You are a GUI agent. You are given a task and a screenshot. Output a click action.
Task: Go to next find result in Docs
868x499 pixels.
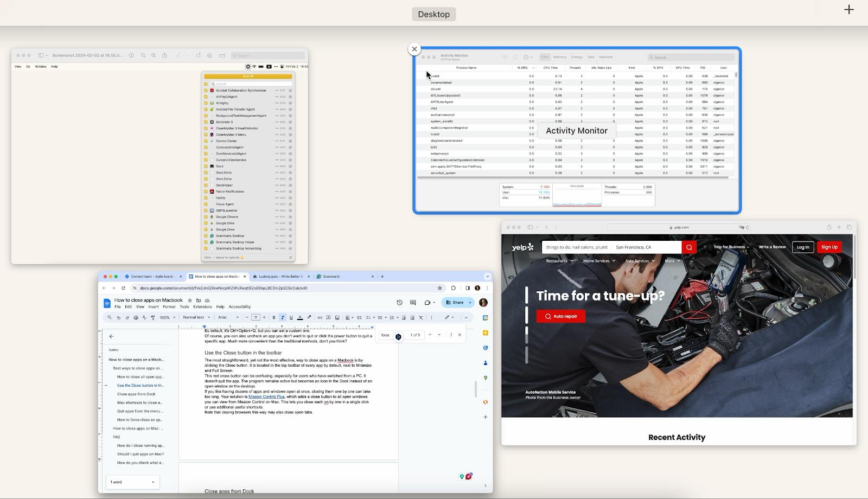[439, 335]
